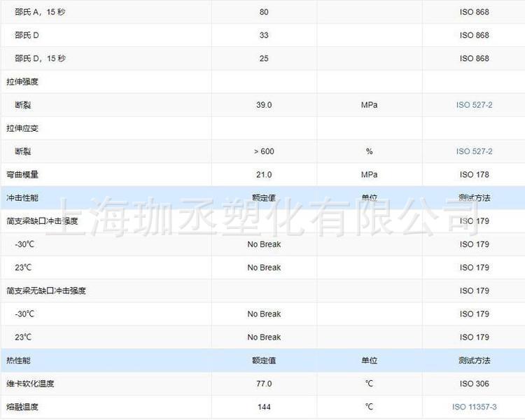This screenshot has height=420, width=525.
Task: Select the 拉伸强度 row label
Action: [x=22, y=81]
